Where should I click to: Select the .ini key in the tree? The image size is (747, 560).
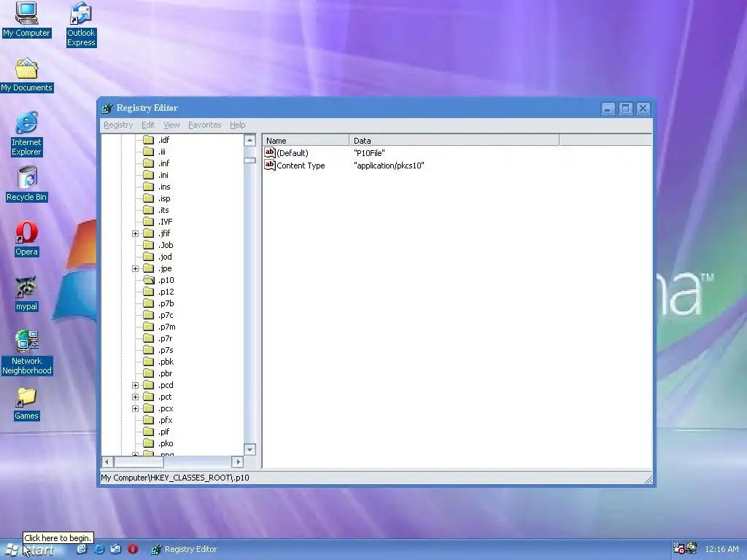coord(163,175)
